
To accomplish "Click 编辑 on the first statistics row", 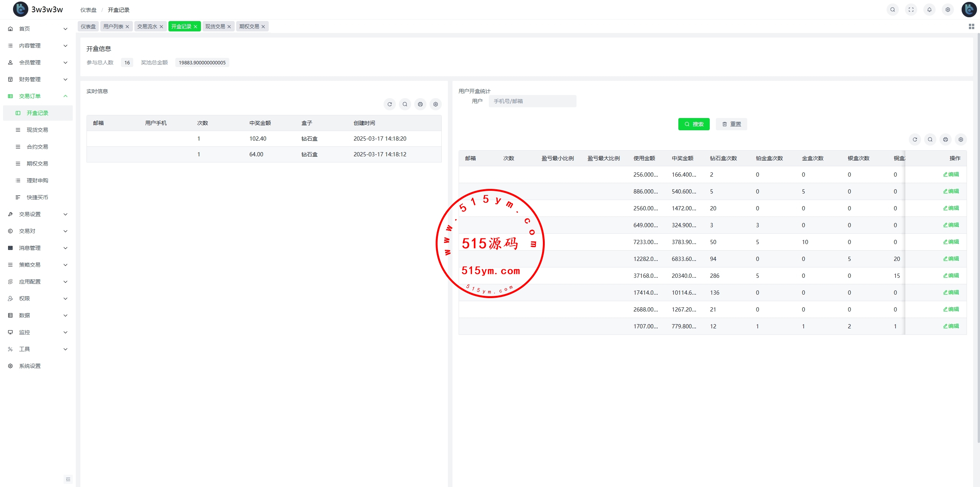I will (x=951, y=174).
